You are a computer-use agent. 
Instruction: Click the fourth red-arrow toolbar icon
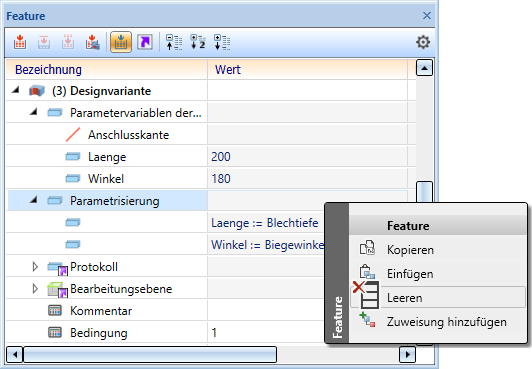tap(92, 42)
